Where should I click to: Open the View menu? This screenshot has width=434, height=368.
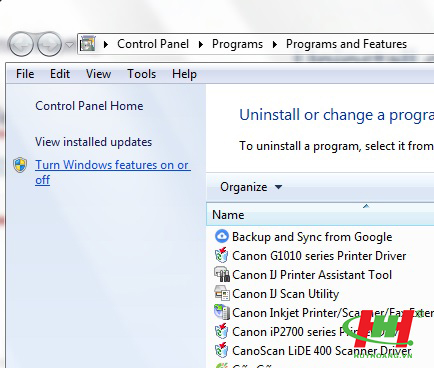[x=98, y=74]
